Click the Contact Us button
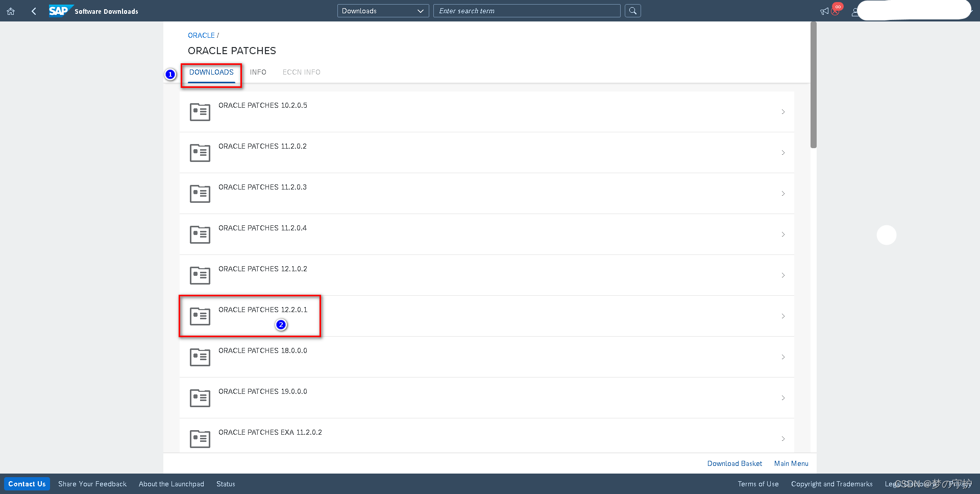Viewport: 980px width, 494px height. click(27, 484)
